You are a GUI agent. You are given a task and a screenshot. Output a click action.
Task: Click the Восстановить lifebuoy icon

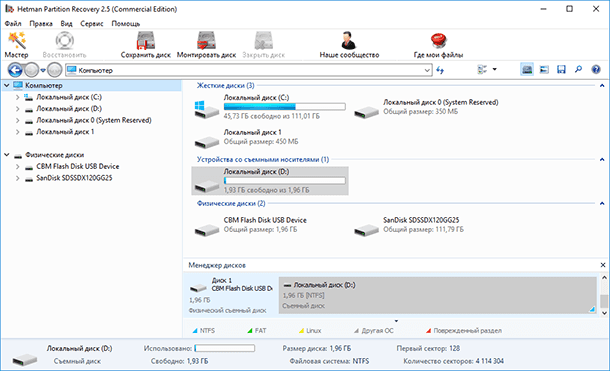click(x=64, y=40)
